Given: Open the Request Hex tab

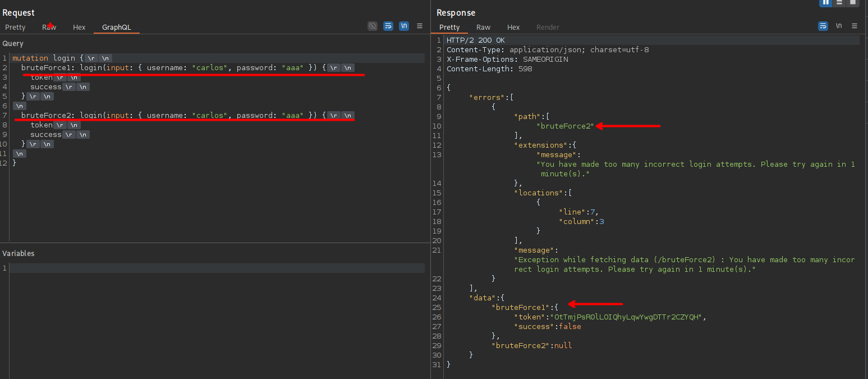Looking at the screenshot, I should (79, 27).
